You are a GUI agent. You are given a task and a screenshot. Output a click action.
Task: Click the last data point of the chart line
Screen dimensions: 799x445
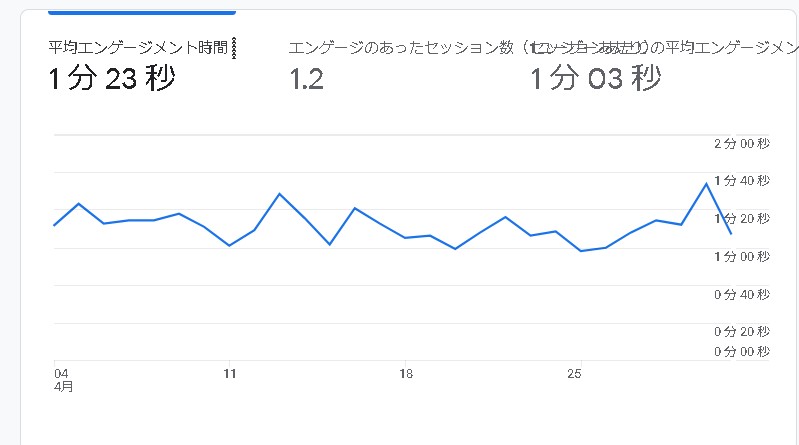tap(731, 233)
